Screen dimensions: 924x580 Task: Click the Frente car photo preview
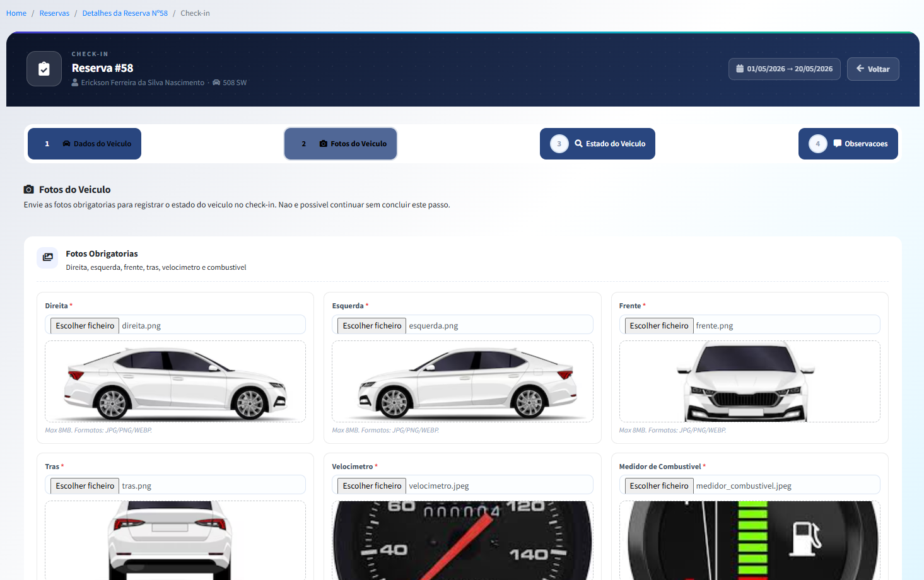pyautogui.click(x=749, y=381)
